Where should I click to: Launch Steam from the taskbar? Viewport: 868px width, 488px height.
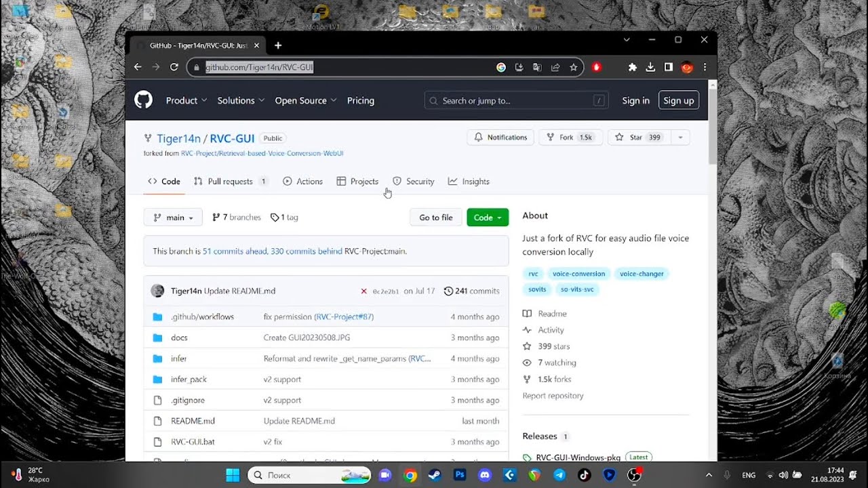click(x=435, y=475)
